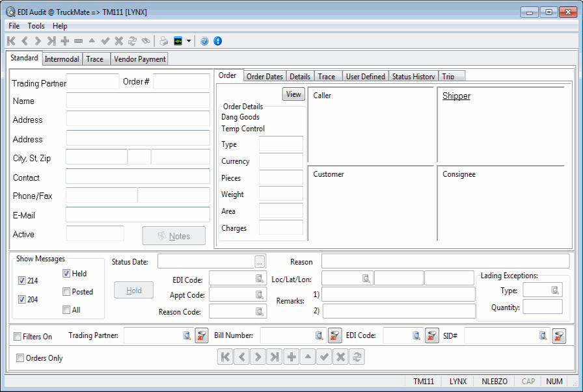Click the blue exclamation info icon
Screen dimensions: 583x392
coord(217,41)
